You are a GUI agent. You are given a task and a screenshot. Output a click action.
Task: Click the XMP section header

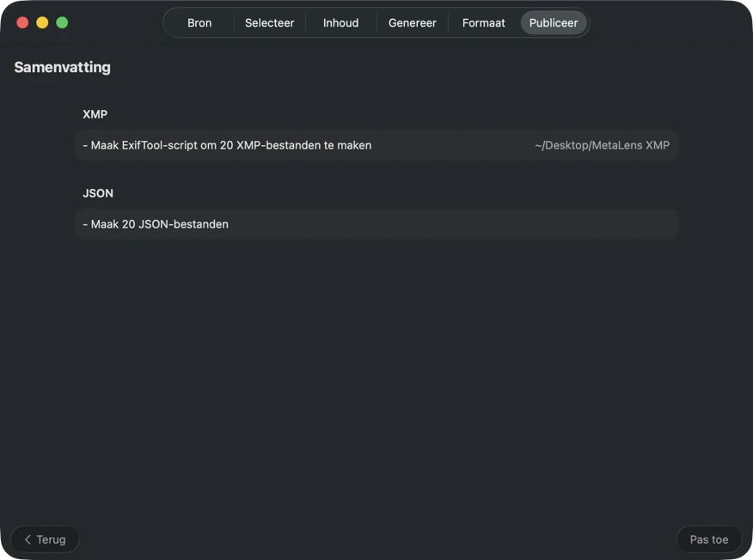coord(95,113)
